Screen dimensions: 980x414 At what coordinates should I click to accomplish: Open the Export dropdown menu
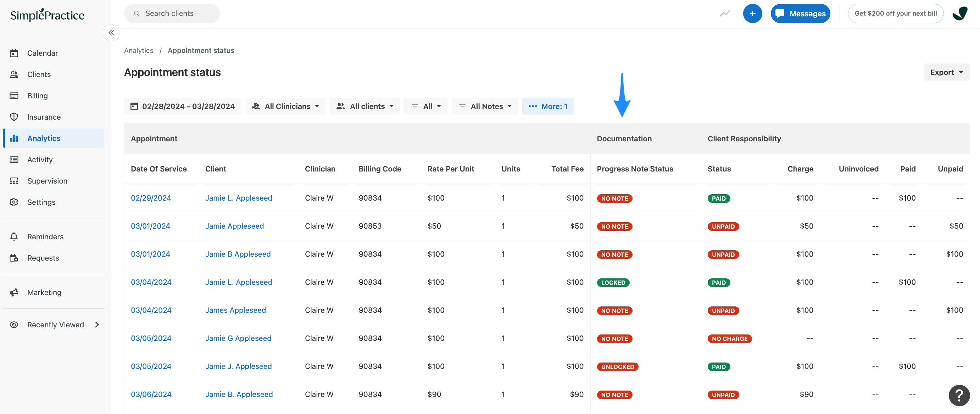(x=946, y=72)
